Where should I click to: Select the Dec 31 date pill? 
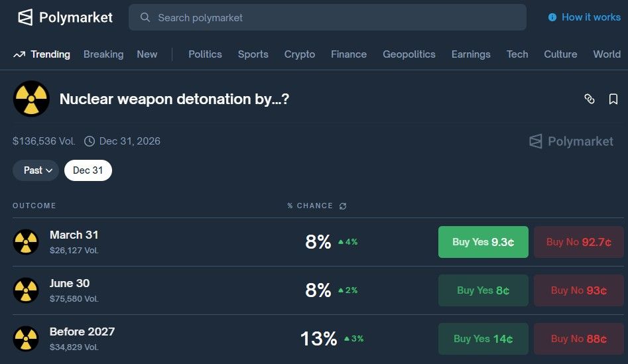(88, 170)
